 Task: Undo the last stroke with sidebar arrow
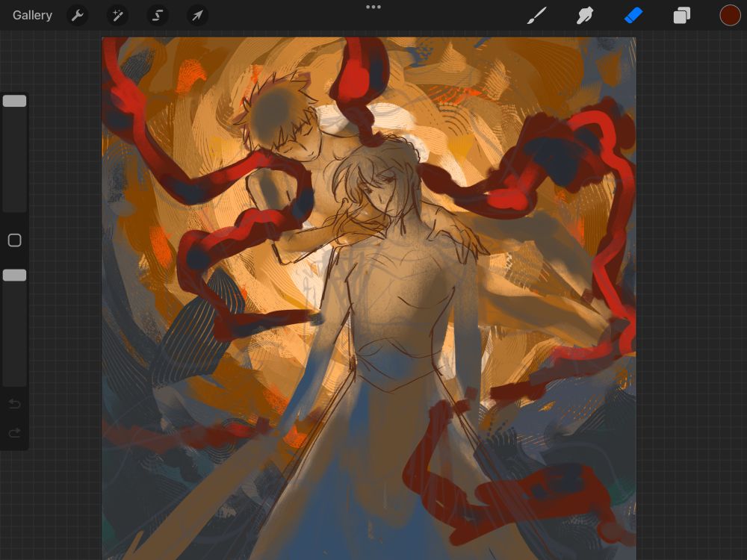pyautogui.click(x=15, y=404)
